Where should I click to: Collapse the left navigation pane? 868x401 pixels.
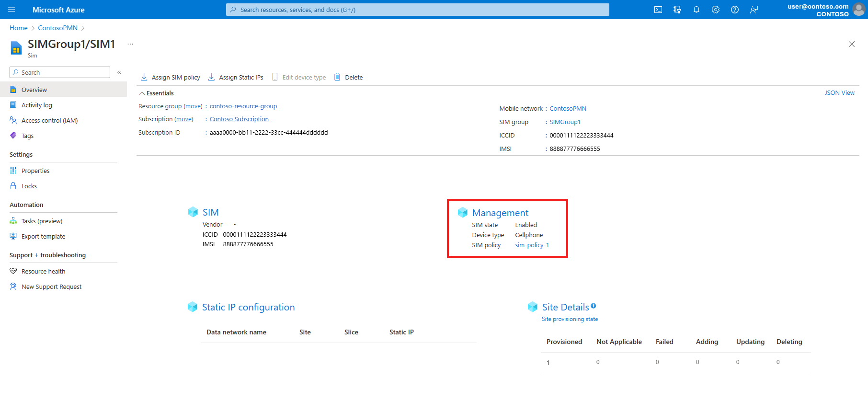[119, 72]
